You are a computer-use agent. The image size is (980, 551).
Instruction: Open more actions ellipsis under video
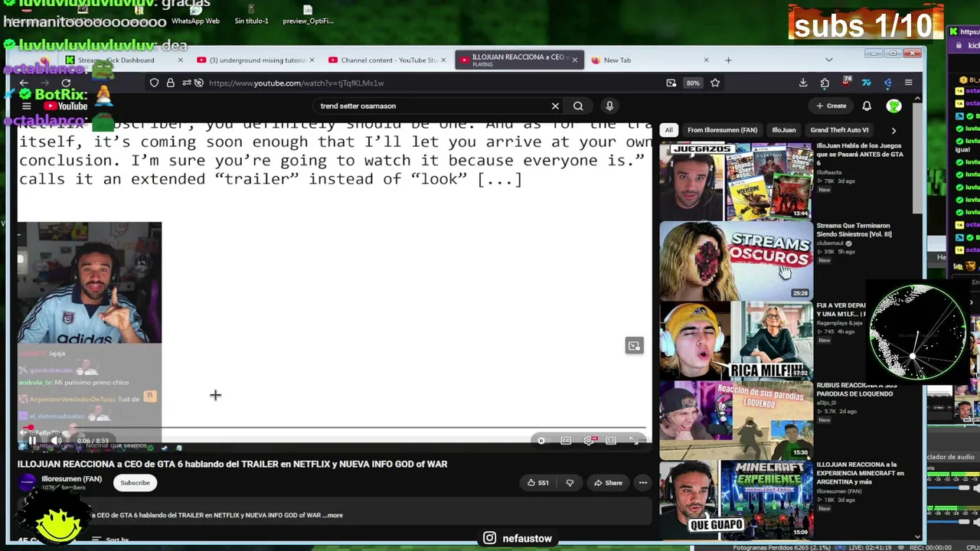coord(643,483)
